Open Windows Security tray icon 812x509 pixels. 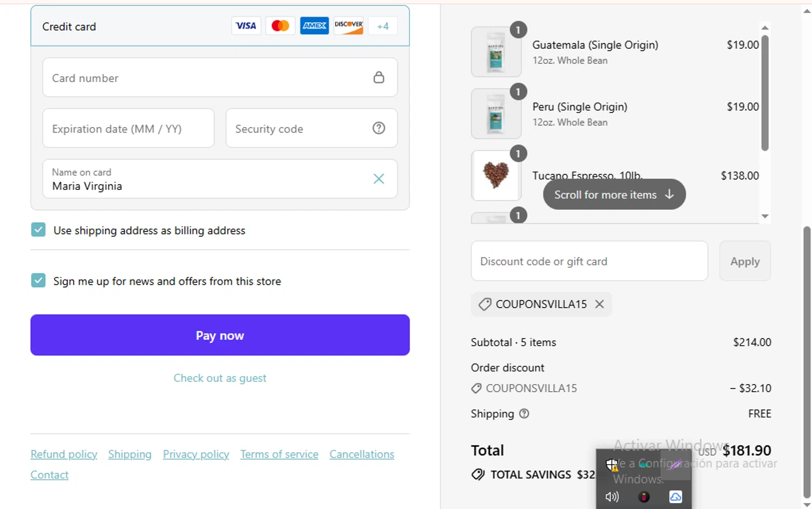612,465
